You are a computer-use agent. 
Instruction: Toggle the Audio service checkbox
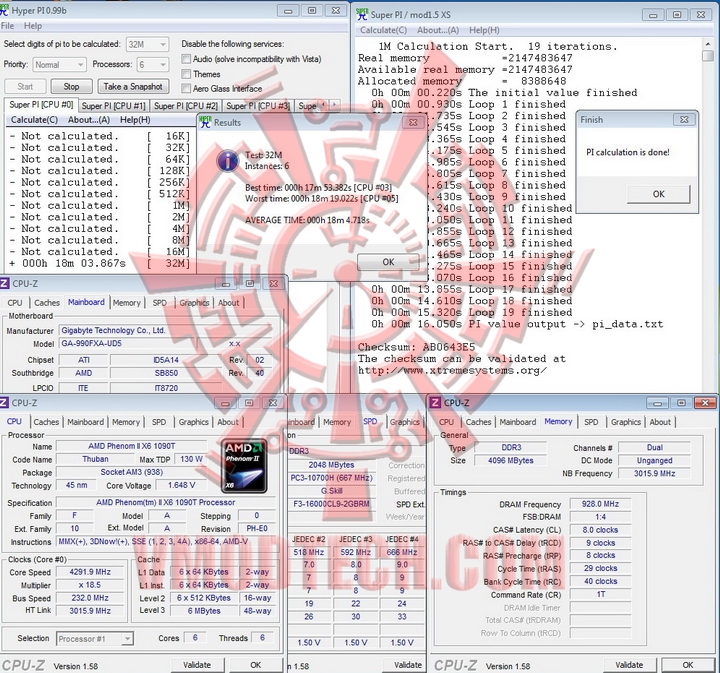tap(186, 59)
